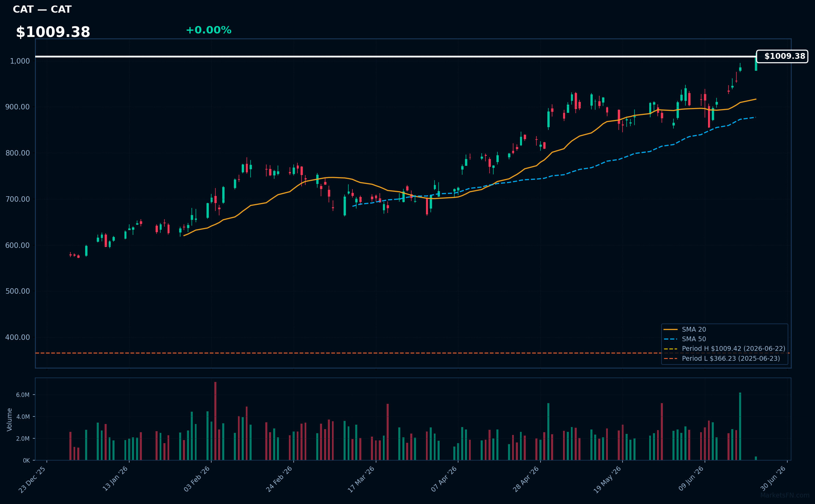Select the 400.00 price axis label

(17, 337)
